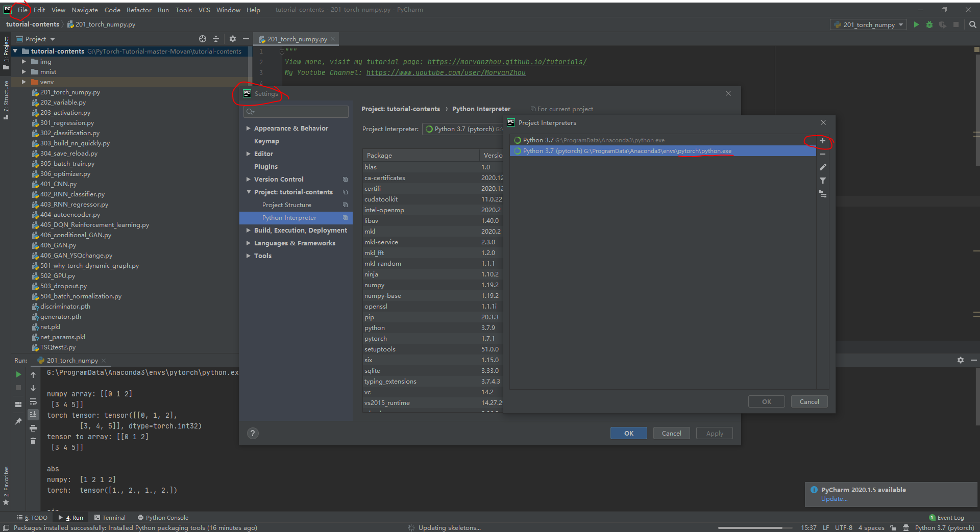Click the Update link for PyCharm 2020.1.5

834,499
